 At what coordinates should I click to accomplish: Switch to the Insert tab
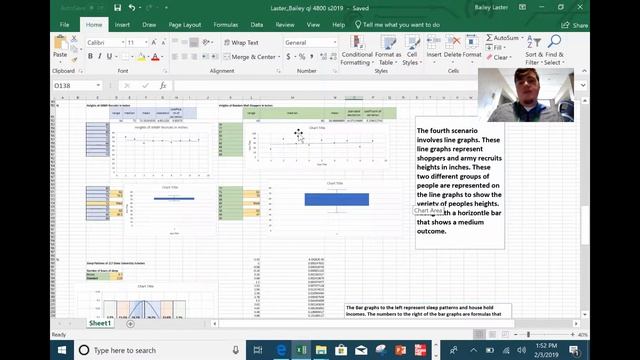(122, 24)
